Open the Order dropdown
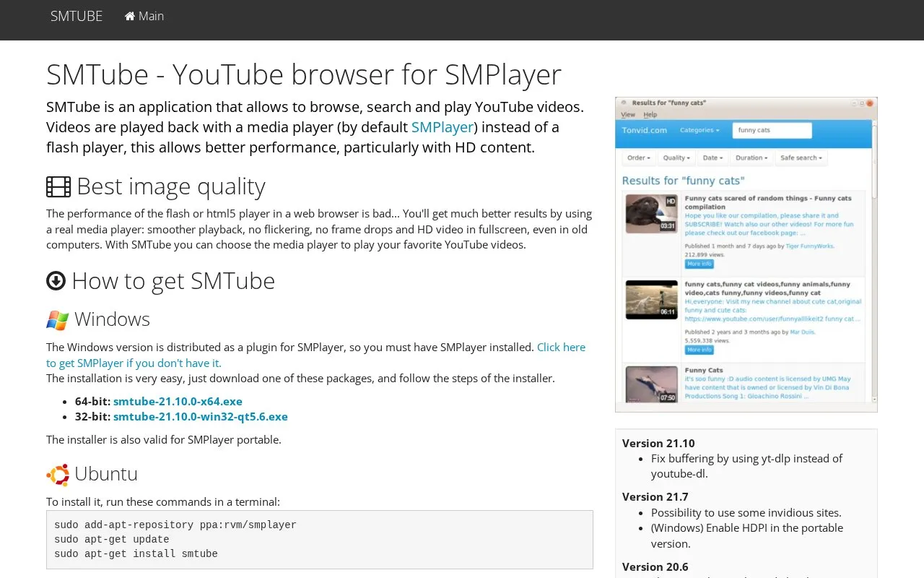Image resolution: width=924 pixels, height=578 pixels. click(639, 158)
